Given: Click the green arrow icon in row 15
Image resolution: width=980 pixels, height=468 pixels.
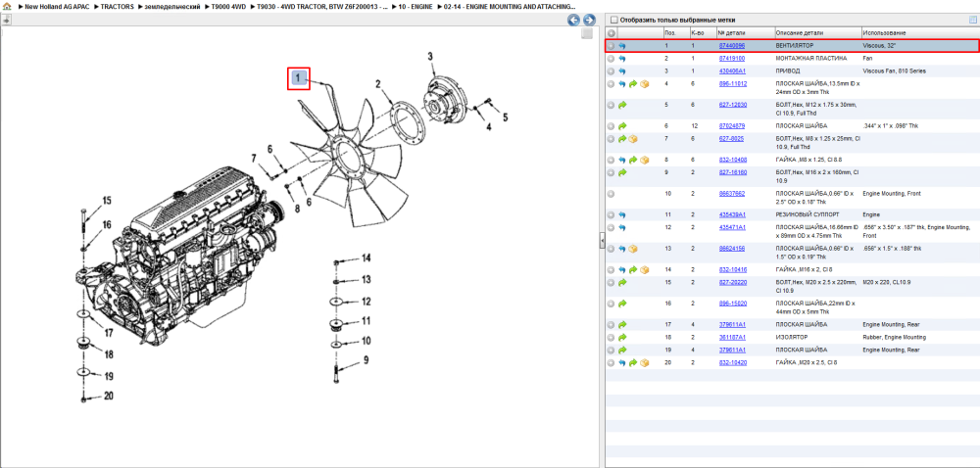Looking at the screenshot, I should click(x=622, y=283).
